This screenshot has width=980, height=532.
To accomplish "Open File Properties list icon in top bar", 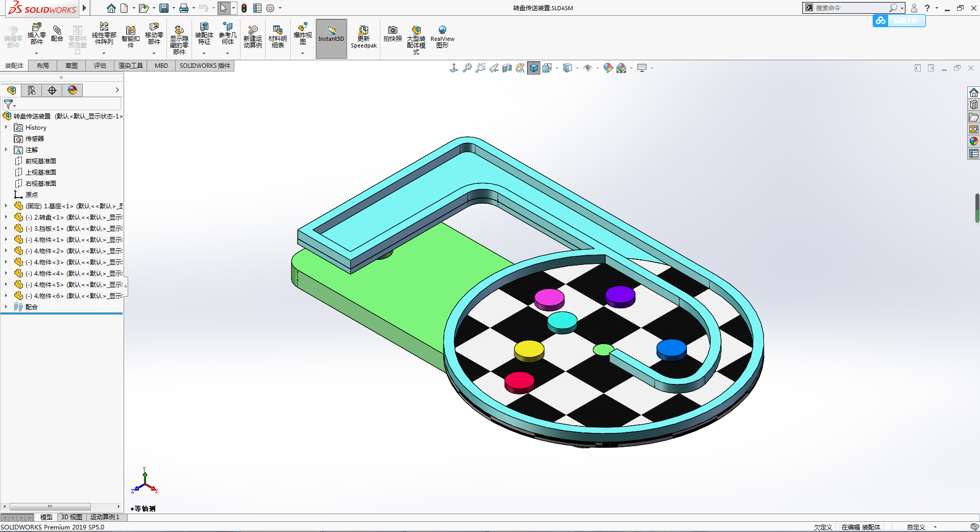I will [x=257, y=8].
